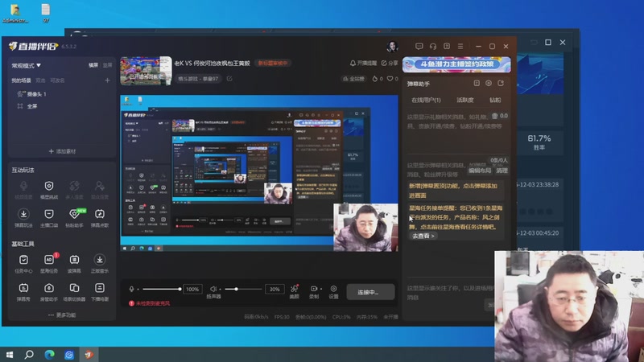Open the 弹幕点歌 song request icon

point(99,214)
